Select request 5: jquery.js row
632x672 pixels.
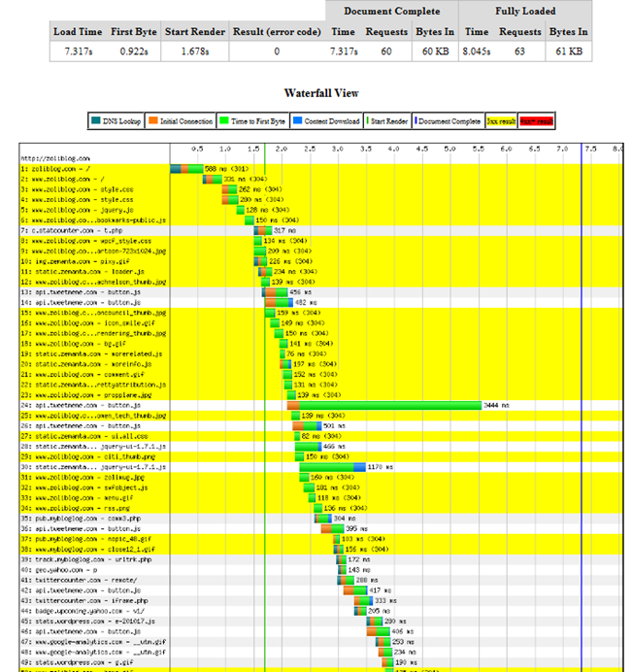coord(321,210)
